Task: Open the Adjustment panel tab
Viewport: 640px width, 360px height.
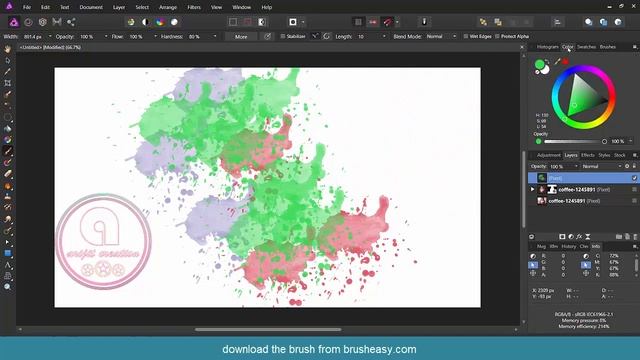Action: pos(549,155)
